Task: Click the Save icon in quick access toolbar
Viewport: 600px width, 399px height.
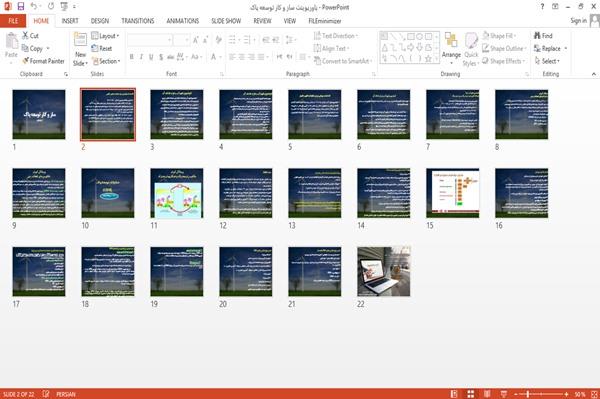Action: tap(21, 6)
